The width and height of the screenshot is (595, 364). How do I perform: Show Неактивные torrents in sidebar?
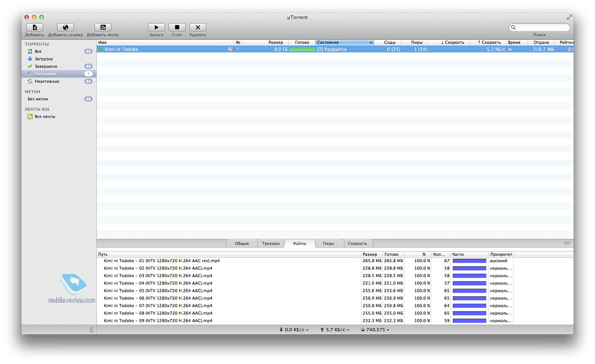point(59,81)
